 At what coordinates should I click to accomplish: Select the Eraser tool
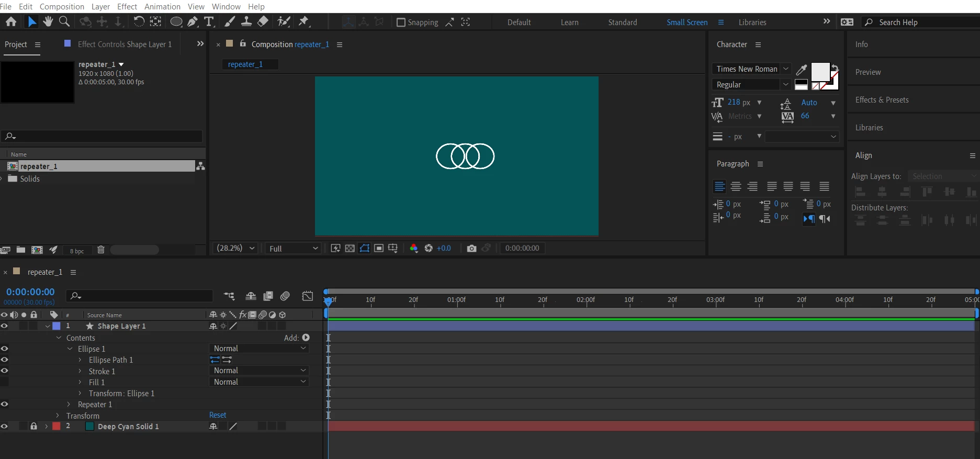(263, 21)
